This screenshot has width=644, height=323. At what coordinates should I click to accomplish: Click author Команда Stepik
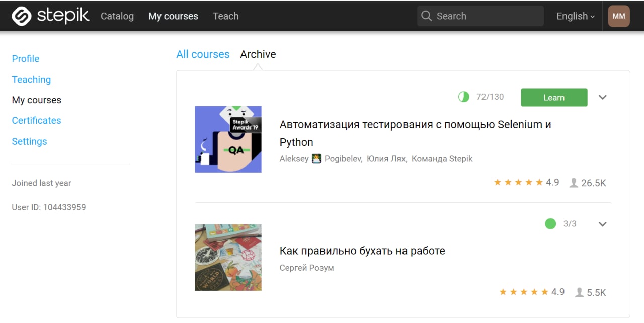click(442, 159)
